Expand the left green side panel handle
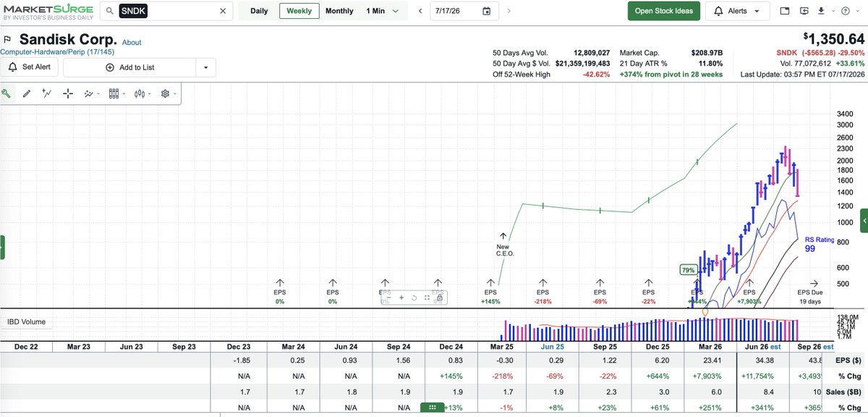Viewport: 868px width, 417px height. click(x=2, y=248)
